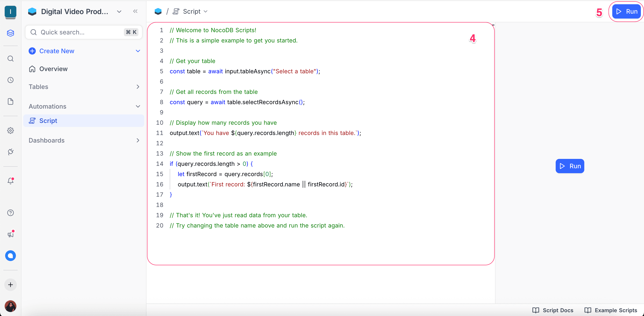The image size is (644, 316).
Task: Select Script under Automations
Action: [x=48, y=121]
